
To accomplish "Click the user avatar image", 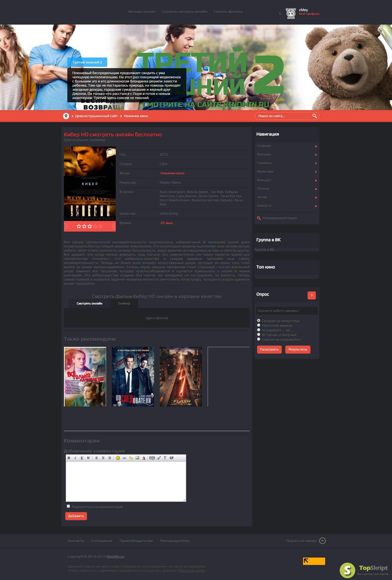I will pyautogui.click(x=291, y=13).
